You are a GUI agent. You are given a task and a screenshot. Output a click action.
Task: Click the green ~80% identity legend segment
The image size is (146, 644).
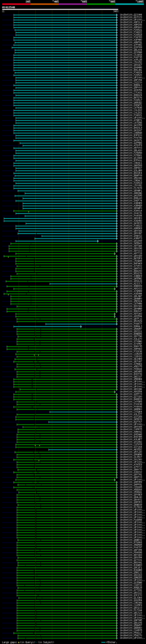(x=101, y=4)
